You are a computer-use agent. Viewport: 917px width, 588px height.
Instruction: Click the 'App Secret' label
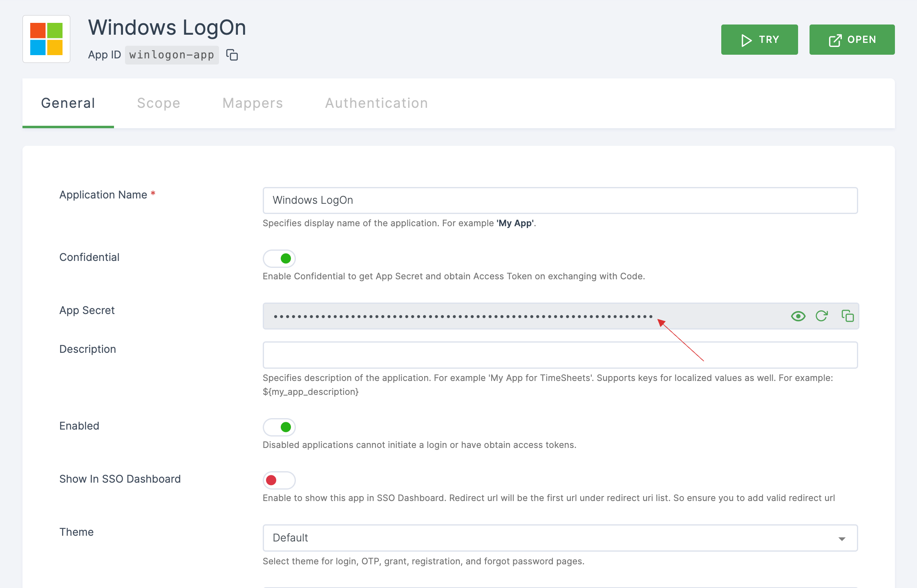point(87,310)
